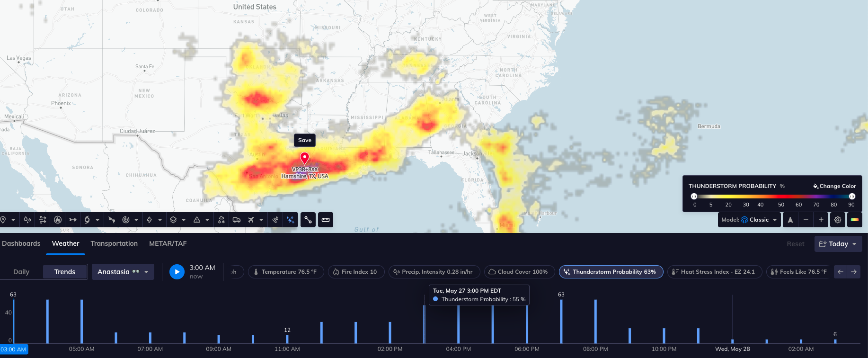Click the Reset button
Viewport: 868px width, 358px height.
click(796, 244)
